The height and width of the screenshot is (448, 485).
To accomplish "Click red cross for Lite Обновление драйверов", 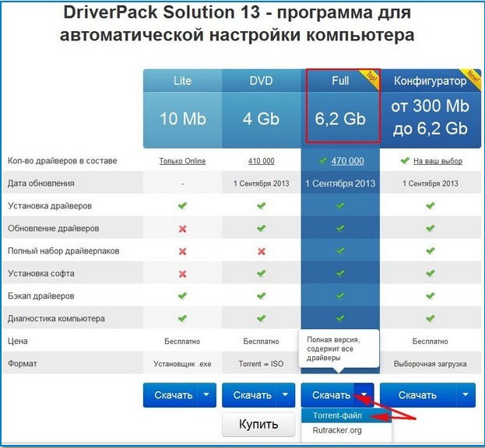I will click(x=182, y=229).
